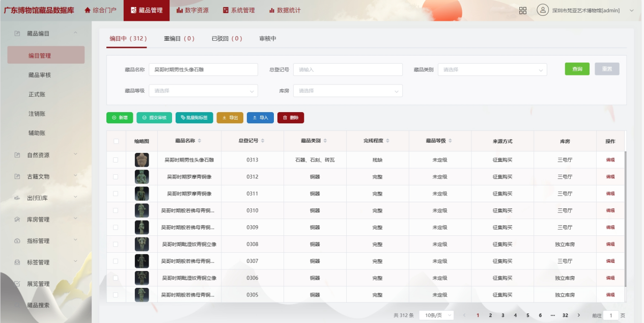This screenshot has height=323, width=644.
Task: Expand the 古籍文物 sidebar group
Action: coord(76,176)
